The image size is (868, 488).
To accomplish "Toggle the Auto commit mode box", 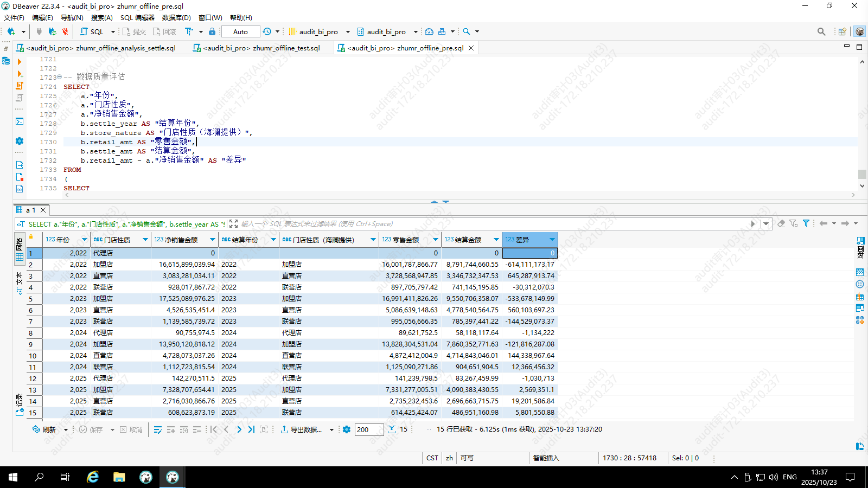I will [x=240, y=31].
